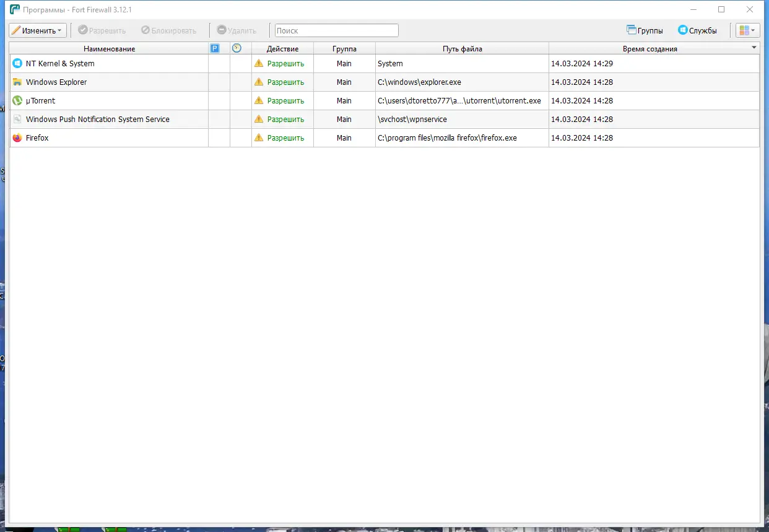Click warning icon in Firefox row
Viewport: 769px width, 532px height.
click(259, 137)
